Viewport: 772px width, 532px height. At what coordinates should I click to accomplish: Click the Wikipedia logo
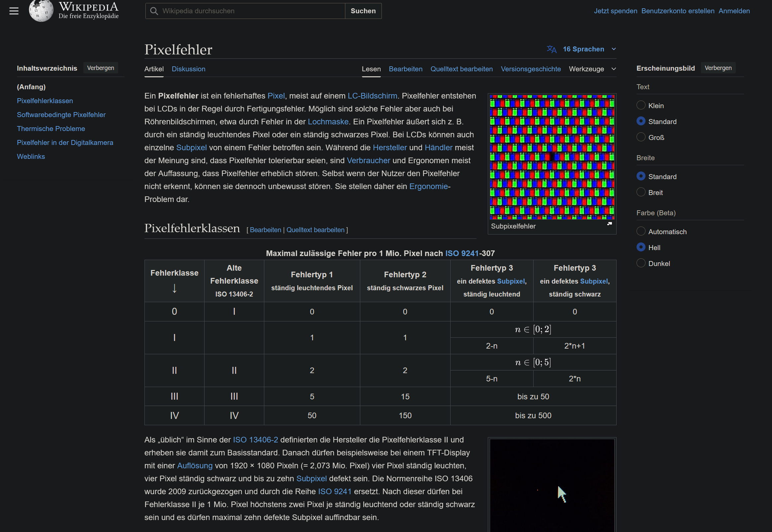coord(41,11)
